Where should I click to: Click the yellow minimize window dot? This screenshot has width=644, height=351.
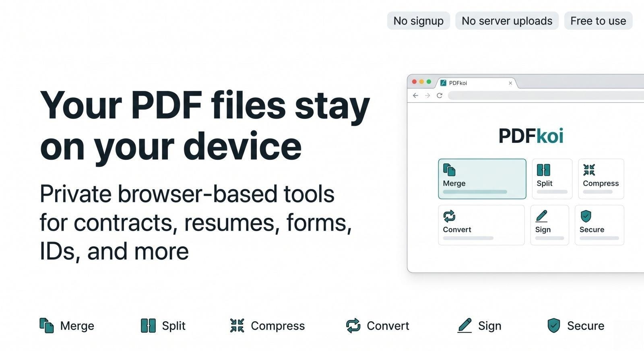(421, 82)
